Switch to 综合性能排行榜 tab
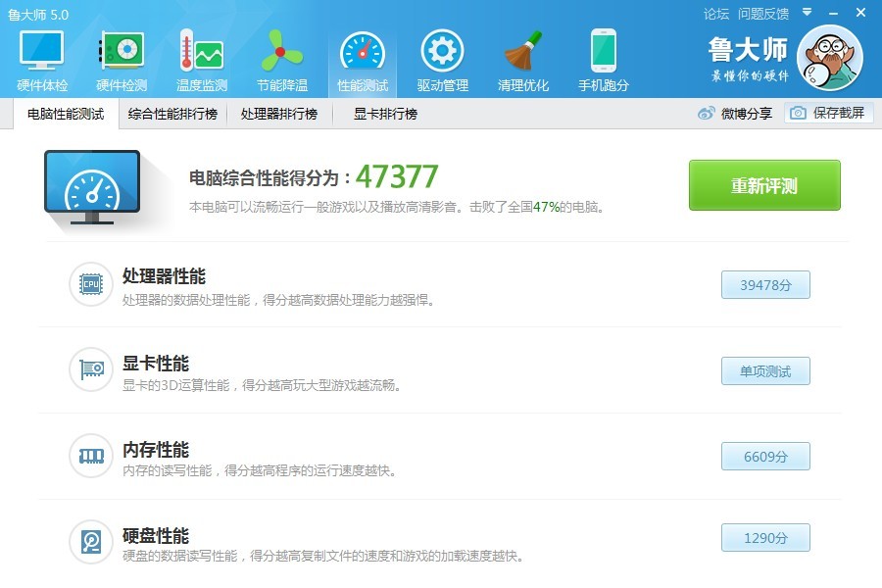Screen dimensions: 882x588 pyautogui.click(x=172, y=114)
